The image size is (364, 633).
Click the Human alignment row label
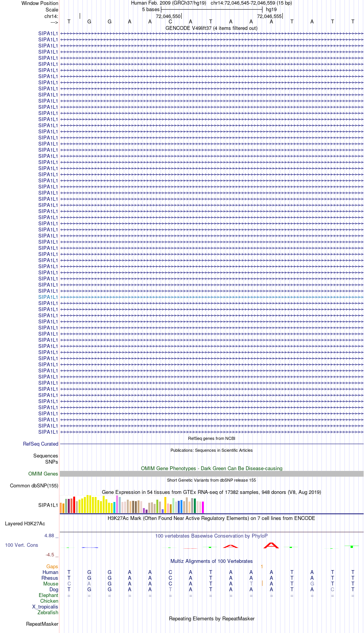[50, 572]
